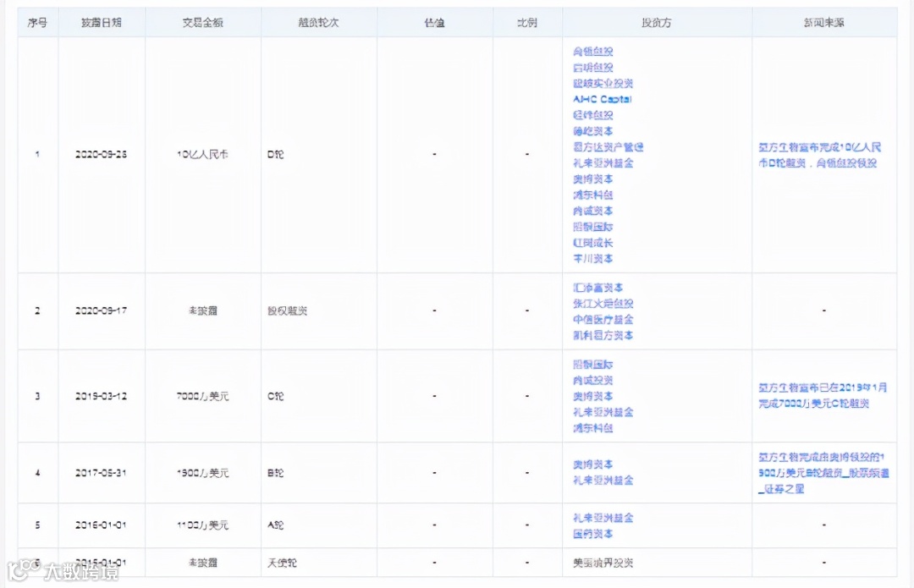914x588 pixels.
Task: Select the investor text in the 天使轮 row
Action: [603, 563]
